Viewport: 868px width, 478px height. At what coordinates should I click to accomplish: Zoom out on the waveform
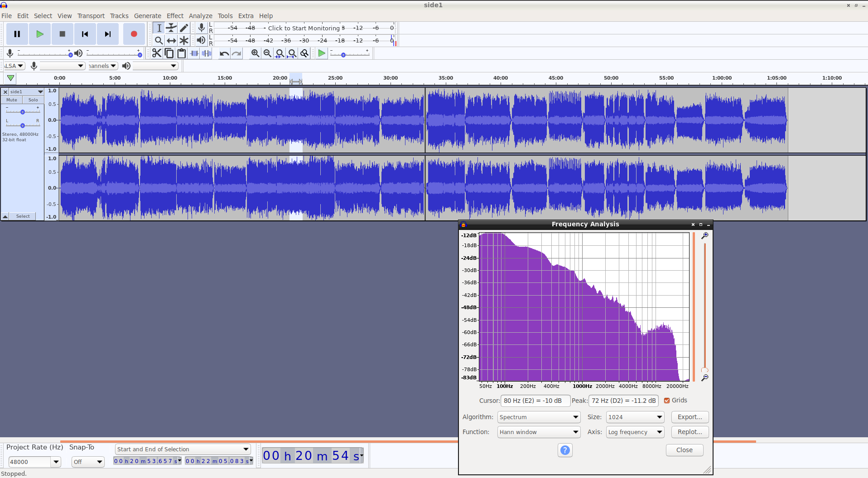point(268,53)
